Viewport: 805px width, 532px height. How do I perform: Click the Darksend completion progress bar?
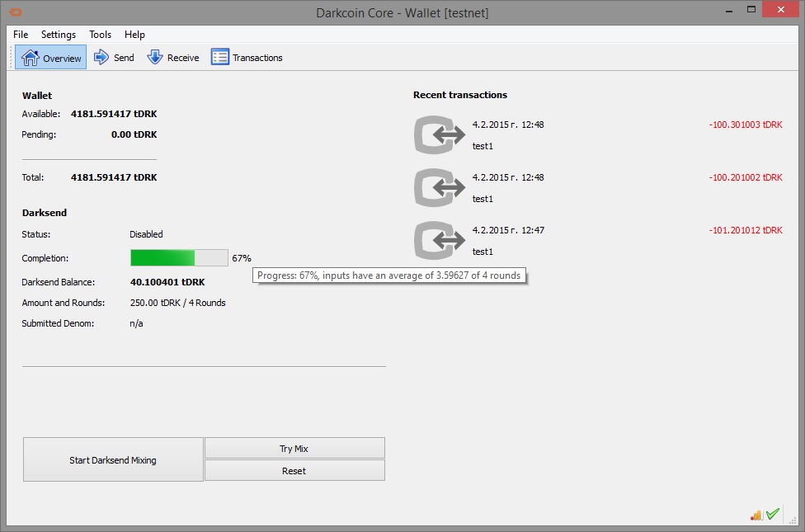point(179,258)
